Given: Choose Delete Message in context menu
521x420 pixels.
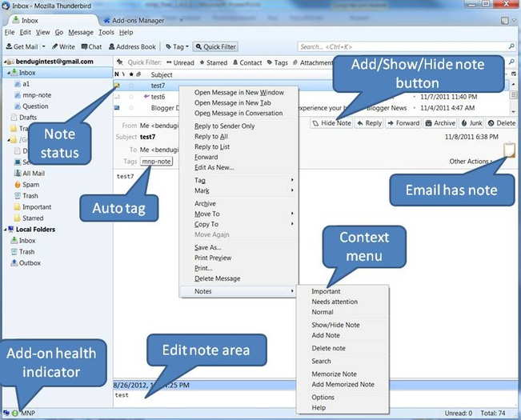Looking at the screenshot, I should tap(239, 278).
